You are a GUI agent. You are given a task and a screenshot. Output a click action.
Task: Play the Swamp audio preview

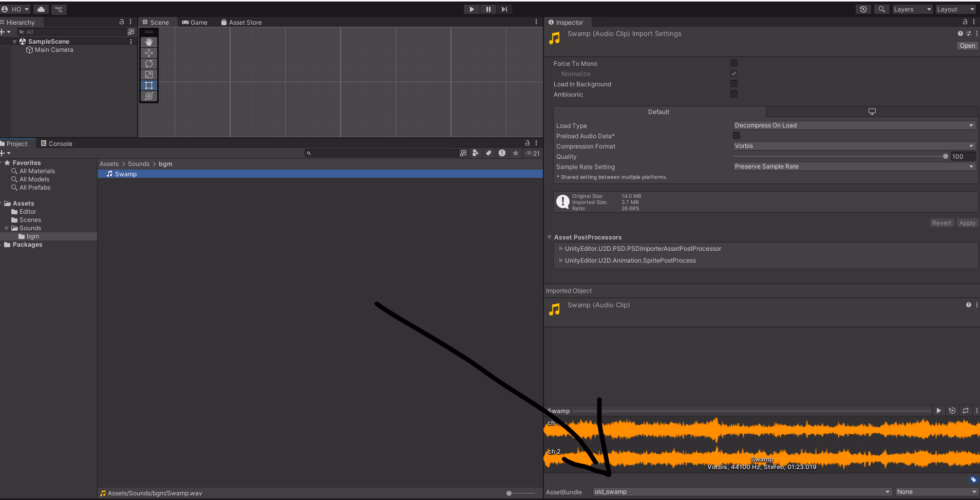click(938, 411)
